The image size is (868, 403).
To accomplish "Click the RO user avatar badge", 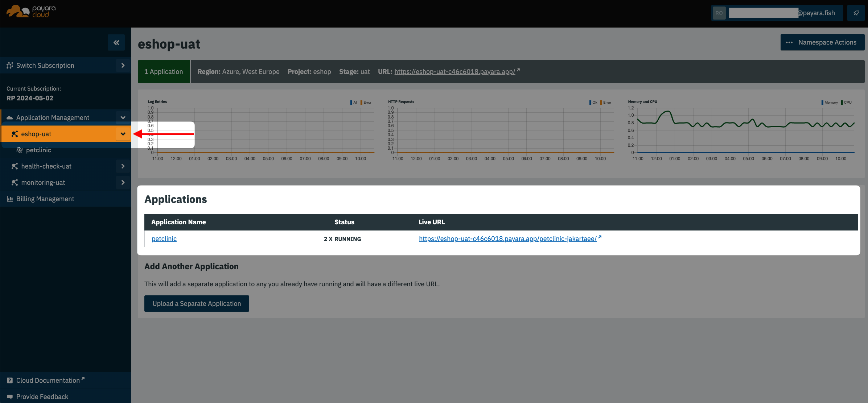I will coord(719,13).
